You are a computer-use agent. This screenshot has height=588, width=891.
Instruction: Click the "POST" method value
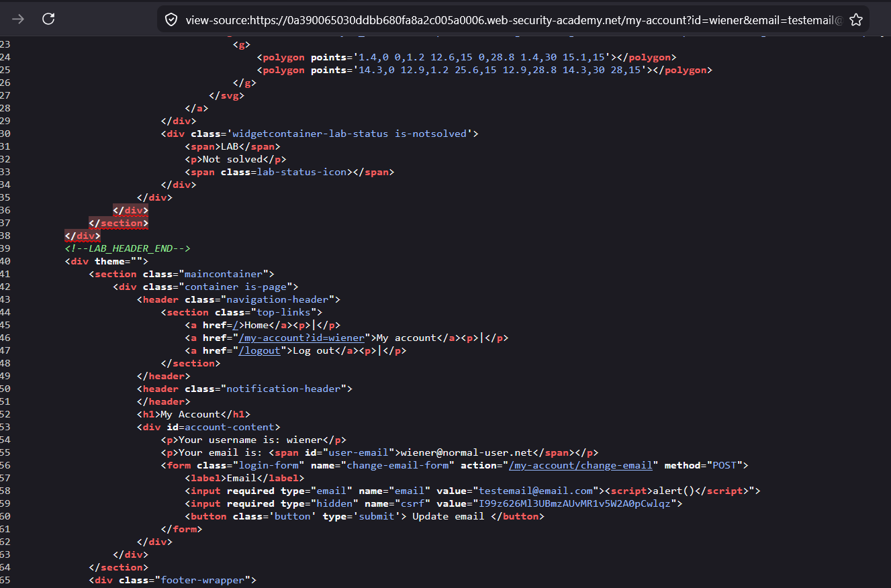click(x=723, y=466)
